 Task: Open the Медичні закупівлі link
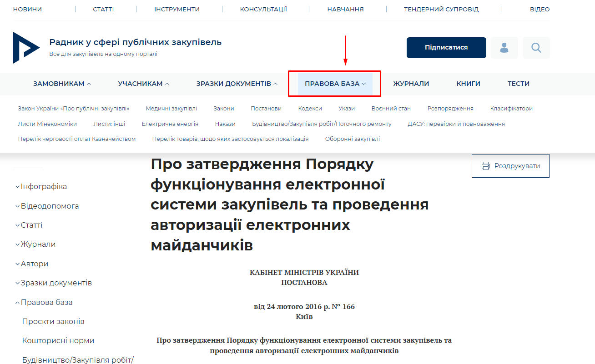point(171,109)
